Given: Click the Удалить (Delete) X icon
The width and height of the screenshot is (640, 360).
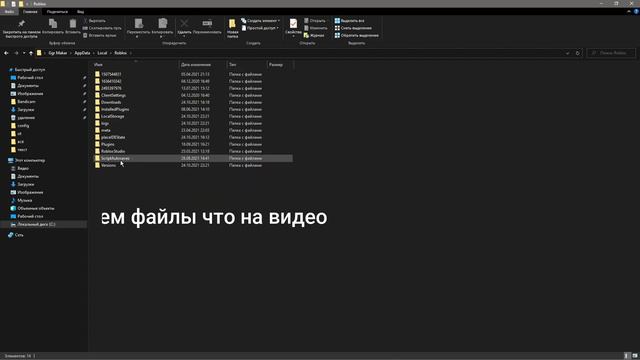Looking at the screenshot, I should point(184,27).
